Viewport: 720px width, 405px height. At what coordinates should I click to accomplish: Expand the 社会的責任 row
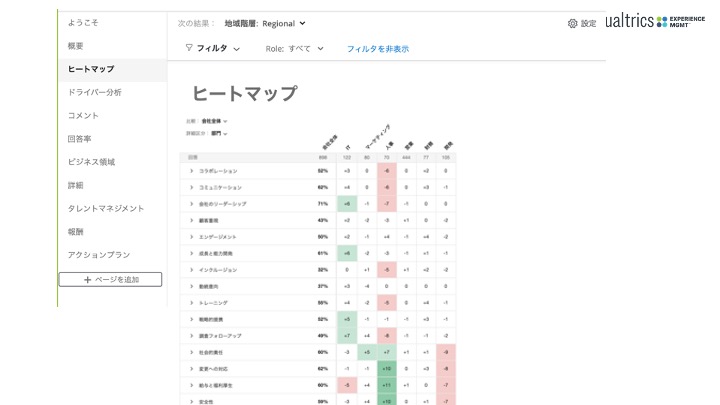[x=191, y=351]
